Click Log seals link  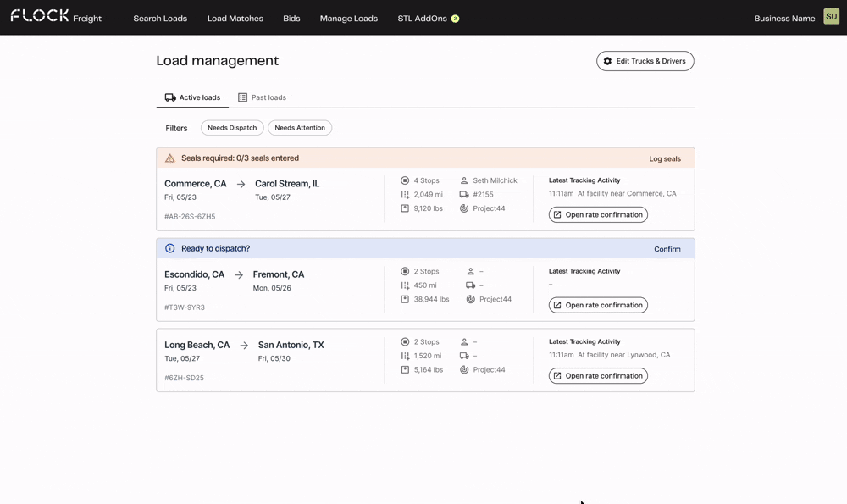[x=664, y=158]
